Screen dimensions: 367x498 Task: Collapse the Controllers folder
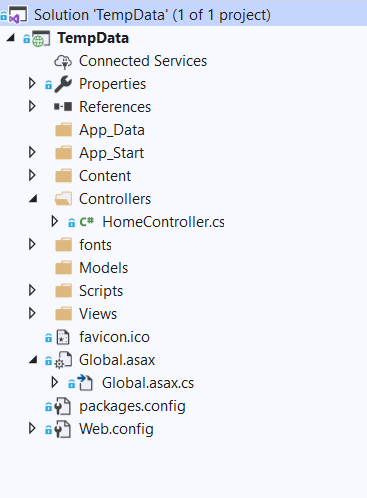pos(33,199)
